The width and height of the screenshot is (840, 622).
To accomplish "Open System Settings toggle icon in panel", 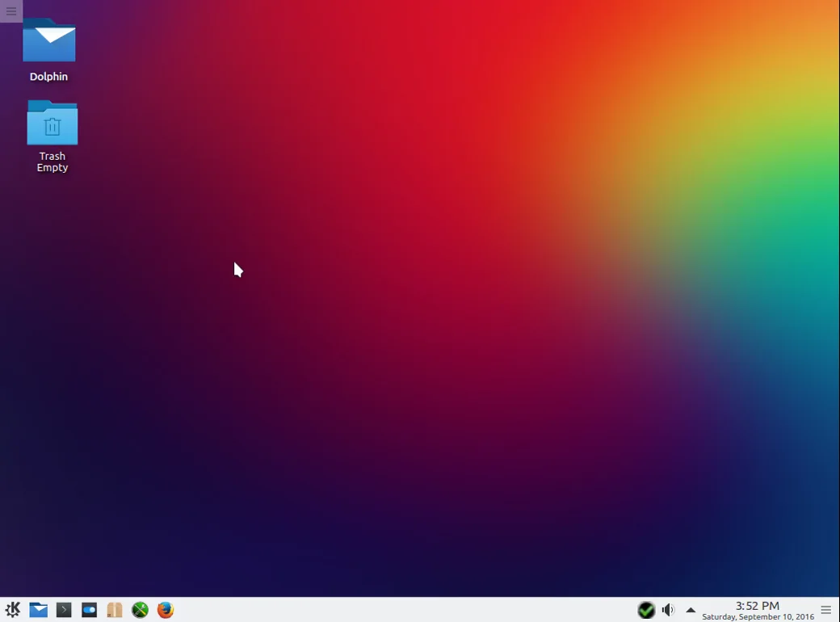I will coord(89,610).
